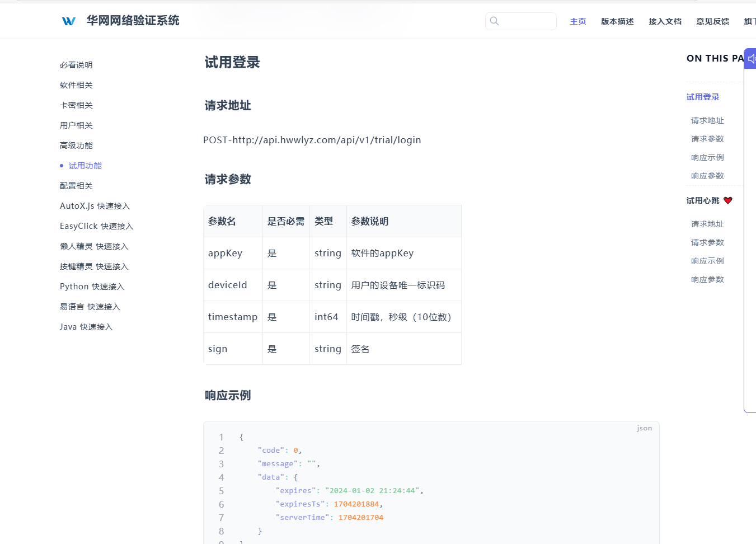Open 用户相关 in the sidebar
Screen dimensions: 756x544
[x=76, y=125]
